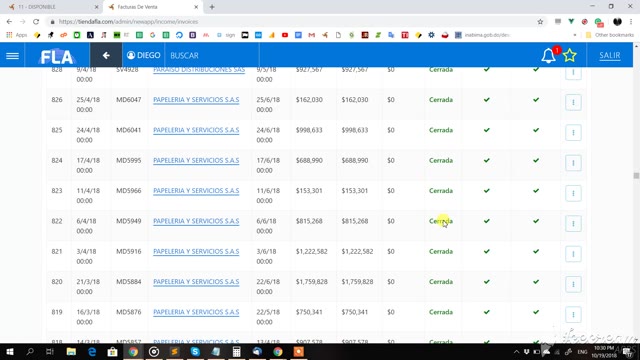Open Calculator from taskbar
The image size is (640, 360).
point(236,351)
